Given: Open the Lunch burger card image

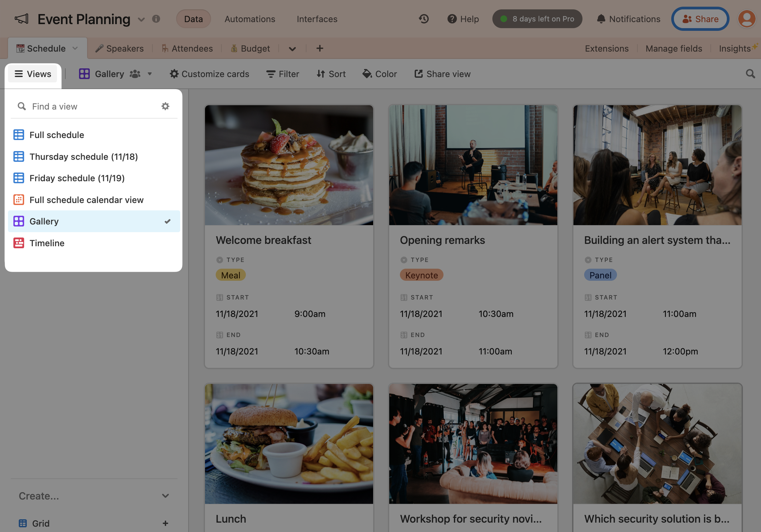Looking at the screenshot, I should click(289, 444).
